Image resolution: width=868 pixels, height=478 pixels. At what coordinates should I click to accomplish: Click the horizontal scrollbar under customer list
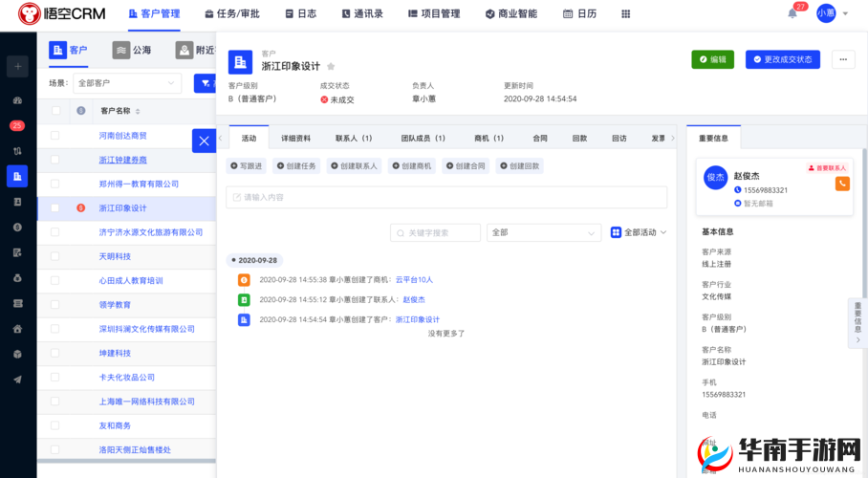pyautogui.click(x=126, y=461)
